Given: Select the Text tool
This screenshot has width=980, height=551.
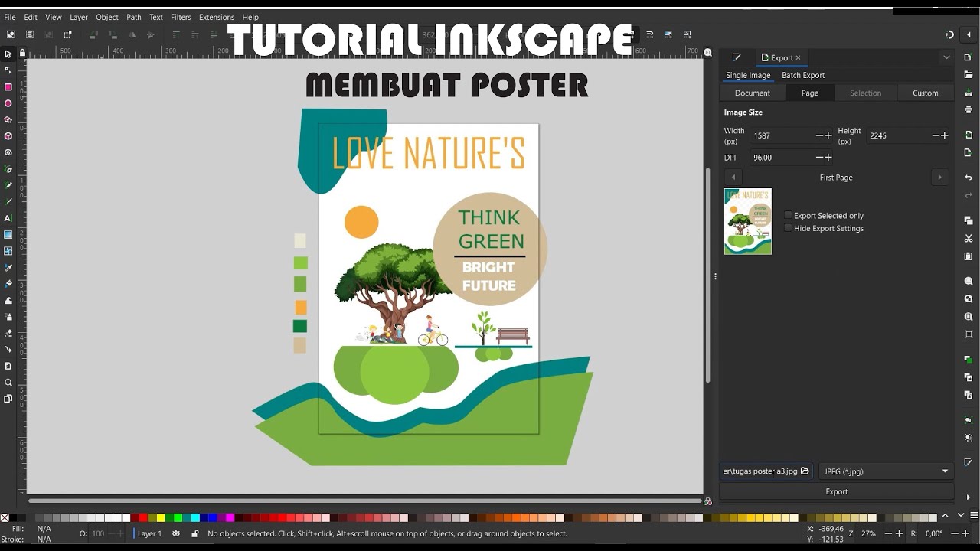Looking at the screenshot, I should 8,218.
